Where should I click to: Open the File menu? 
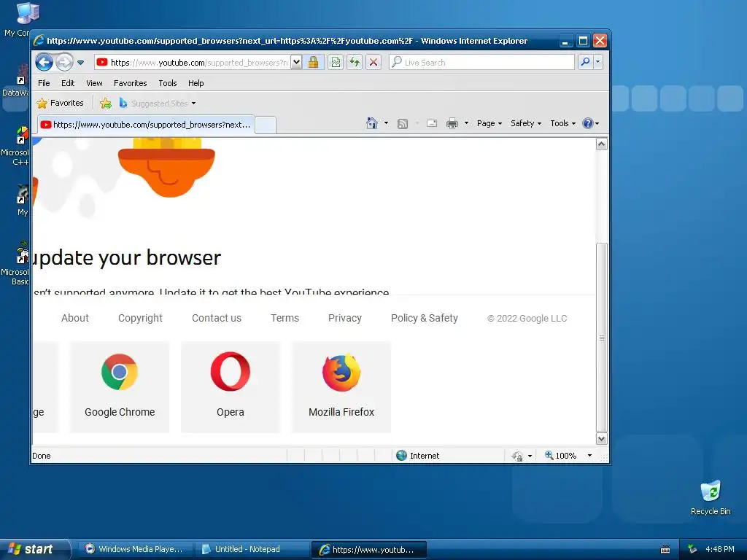pyautogui.click(x=44, y=83)
